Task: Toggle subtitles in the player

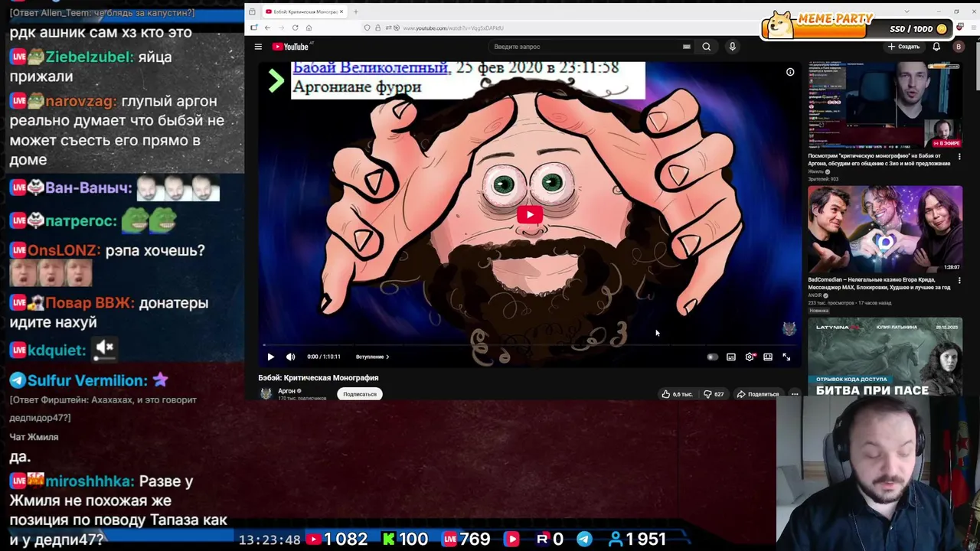Action: (731, 357)
